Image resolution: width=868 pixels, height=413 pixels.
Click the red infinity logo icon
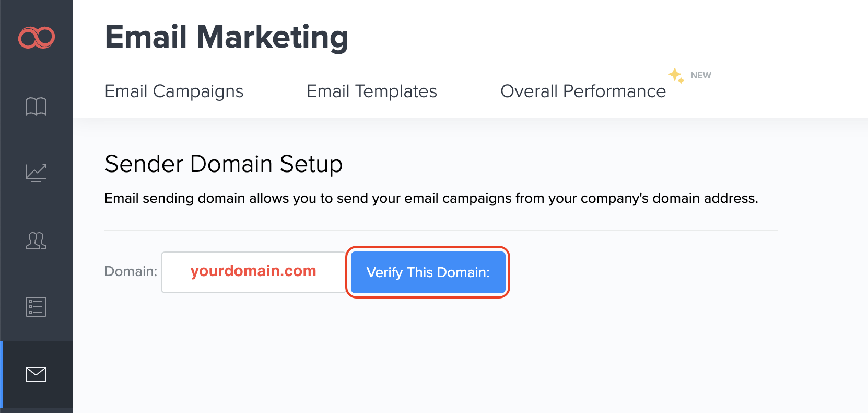(37, 37)
